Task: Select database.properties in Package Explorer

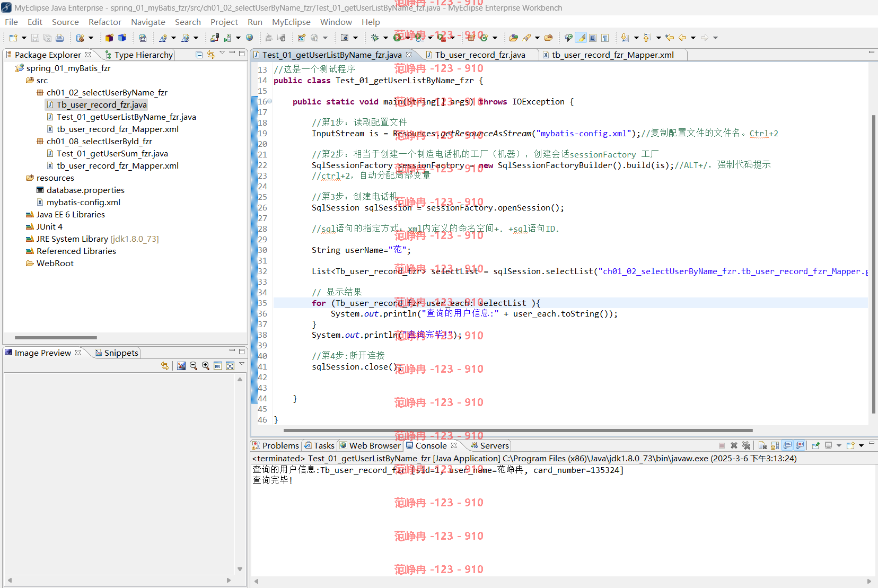Action: click(85, 190)
